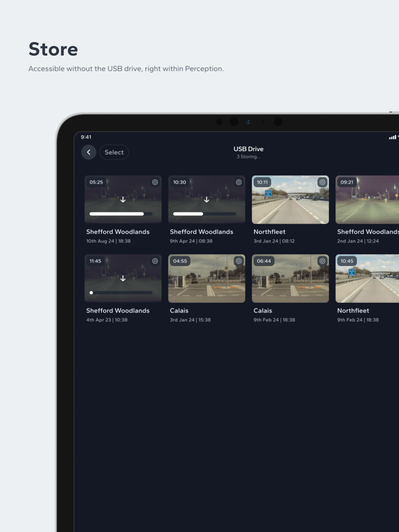
Task: Click the Shefford Woodlands title dated 4th Apr 23
Action: click(x=118, y=310)
